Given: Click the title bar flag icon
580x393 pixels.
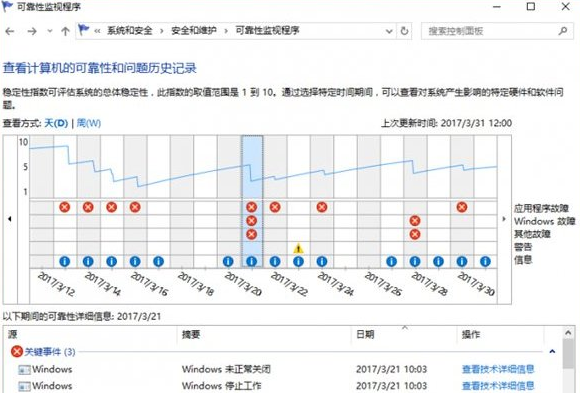Looking at the screenshot, I should [7, 6].
